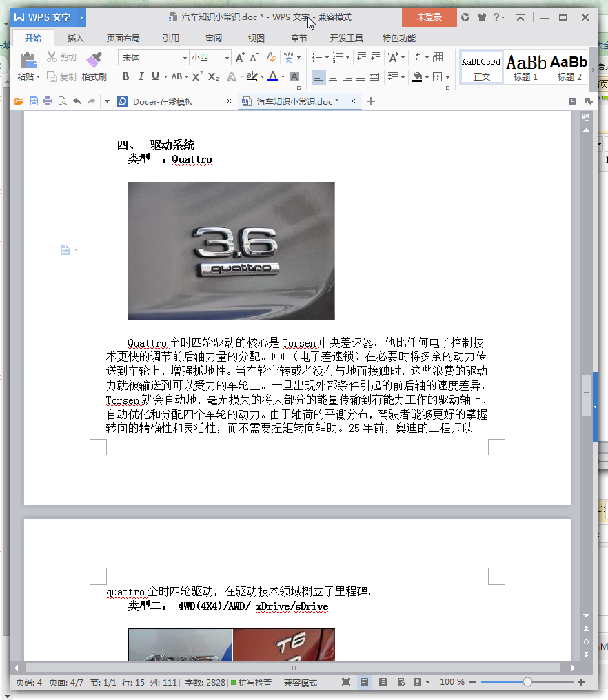Viewport: 608px width, 700px height.
Task: Click 拼写检查 in status bar
Action: 252,682
